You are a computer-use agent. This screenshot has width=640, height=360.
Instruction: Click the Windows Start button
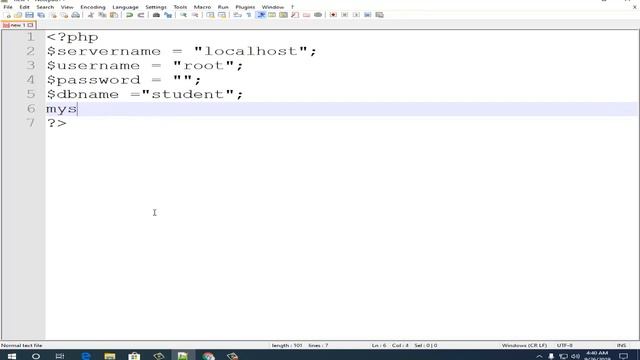12,356
